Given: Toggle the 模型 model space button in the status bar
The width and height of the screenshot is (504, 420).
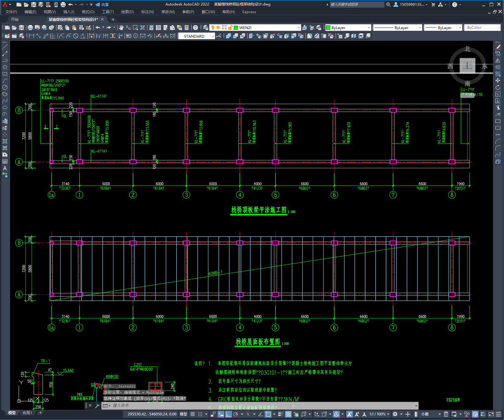Looking at the screenshot, I should [x=184, y=414].
